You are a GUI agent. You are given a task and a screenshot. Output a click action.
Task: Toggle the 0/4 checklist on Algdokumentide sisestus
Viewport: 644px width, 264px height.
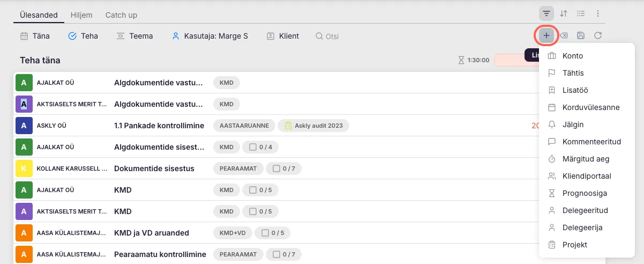pyautogui.click(x=260, y=147)
